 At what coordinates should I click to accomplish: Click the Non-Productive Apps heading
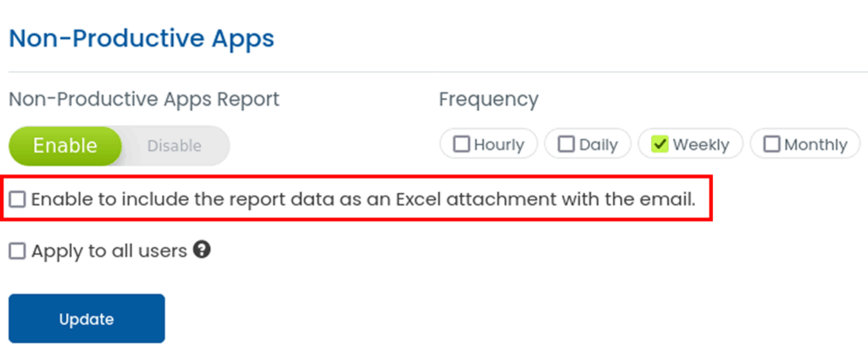point(141,39)
